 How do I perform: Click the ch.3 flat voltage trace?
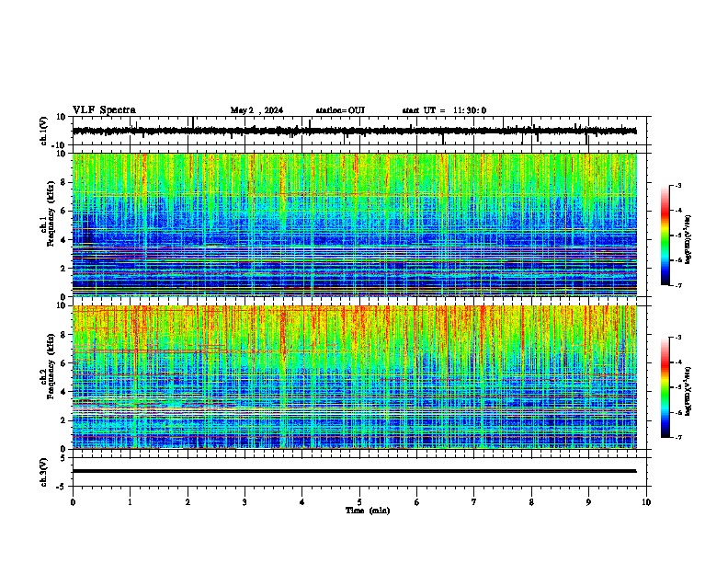pyautogui.click(x=354, y=471)
